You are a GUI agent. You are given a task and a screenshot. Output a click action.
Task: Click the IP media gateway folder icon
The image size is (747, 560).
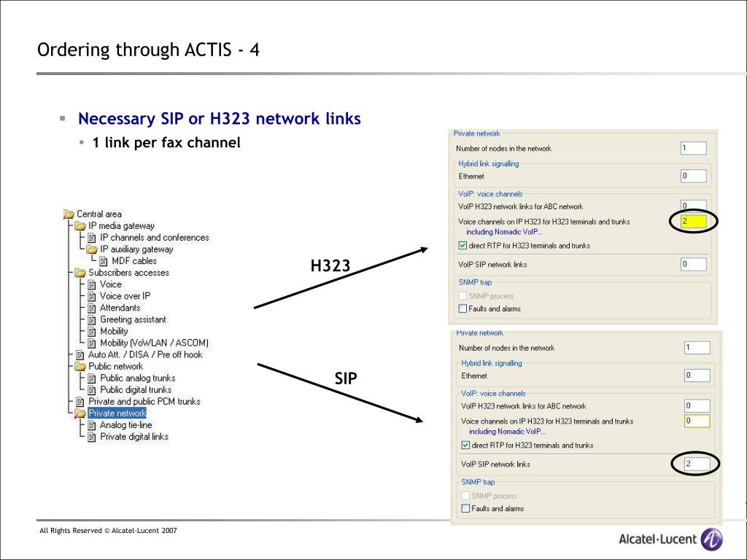click(80, 226)
